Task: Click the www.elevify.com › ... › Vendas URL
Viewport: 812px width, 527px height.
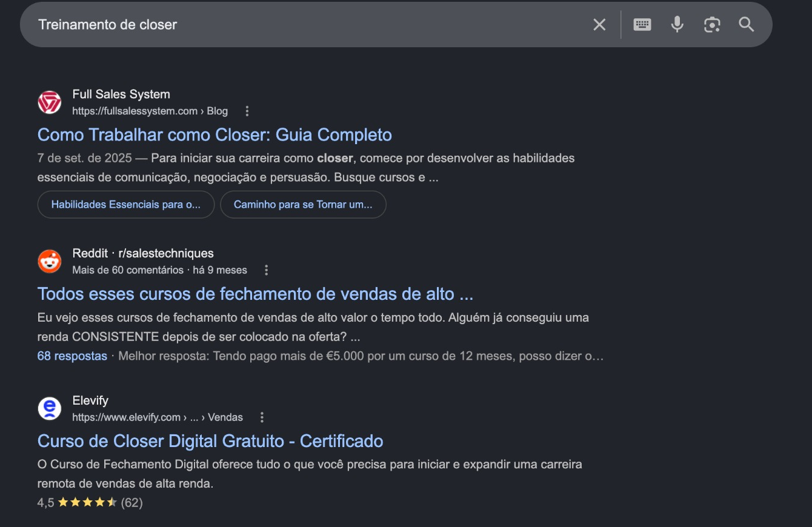Action: coord(158,417)
